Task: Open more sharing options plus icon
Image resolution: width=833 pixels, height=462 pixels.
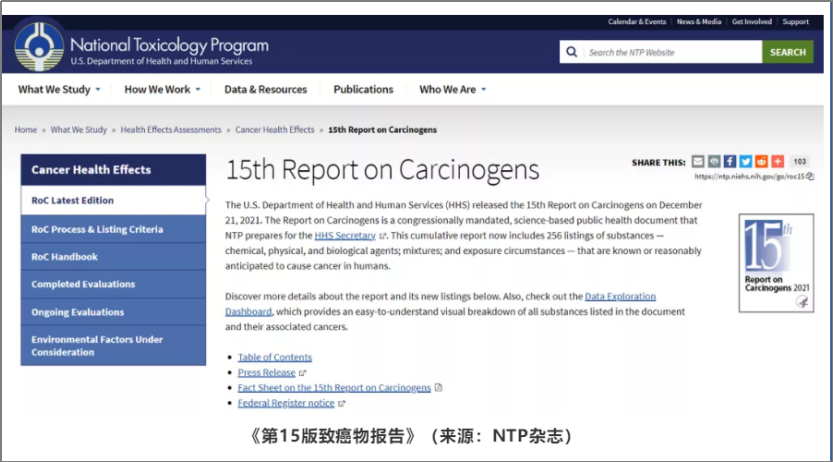Action: click(x=778, y=161)
